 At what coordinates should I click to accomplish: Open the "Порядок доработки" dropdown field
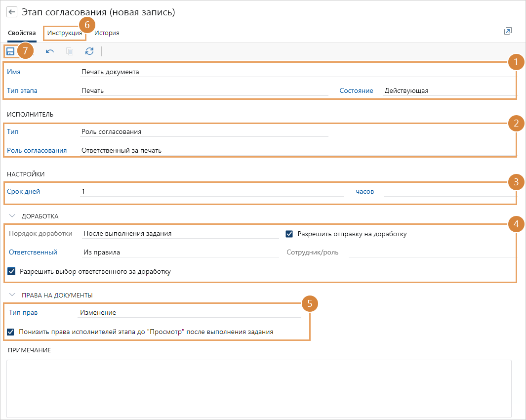pos(180,234)
